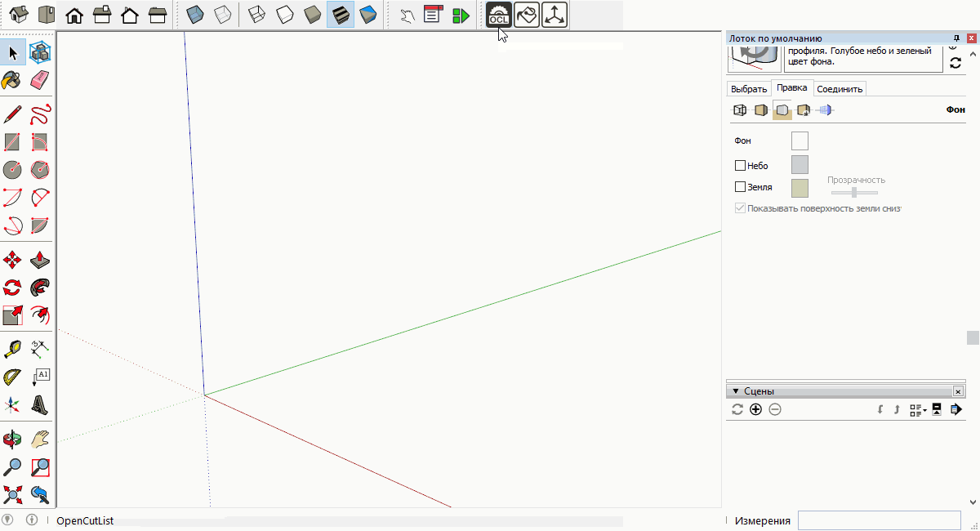The height and width of the screenshot is (531, 980).
Task: Select the Circle tool
Action: click(12, 170)
